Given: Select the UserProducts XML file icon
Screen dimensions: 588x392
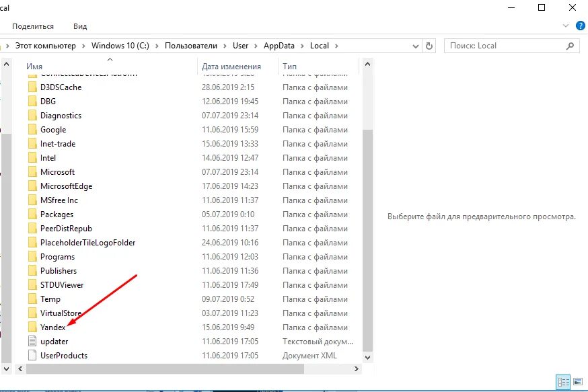Looking at the screenshot, I should [32, 356].
